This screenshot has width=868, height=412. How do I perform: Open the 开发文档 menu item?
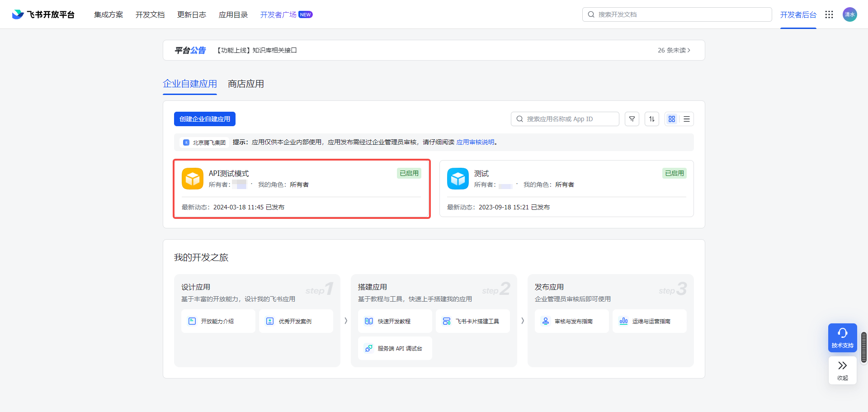click(150, 14)
